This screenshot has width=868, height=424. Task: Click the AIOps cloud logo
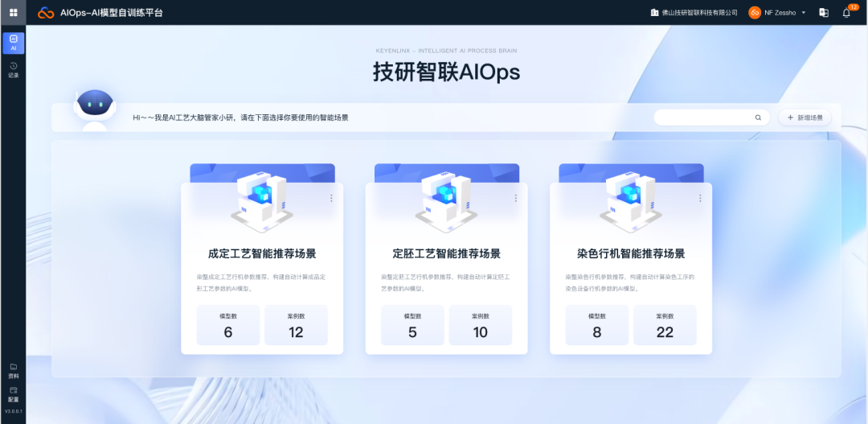pos(46,13)
